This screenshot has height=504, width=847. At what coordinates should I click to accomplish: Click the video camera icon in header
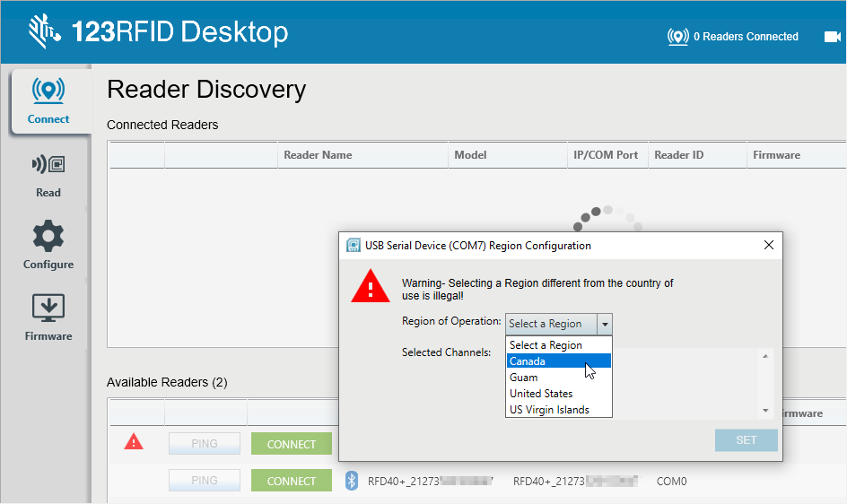(832, 37)
